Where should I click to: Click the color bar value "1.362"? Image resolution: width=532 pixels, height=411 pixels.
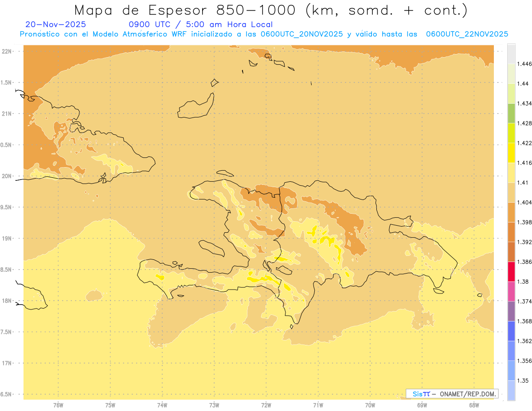click(x=524, y=341)
